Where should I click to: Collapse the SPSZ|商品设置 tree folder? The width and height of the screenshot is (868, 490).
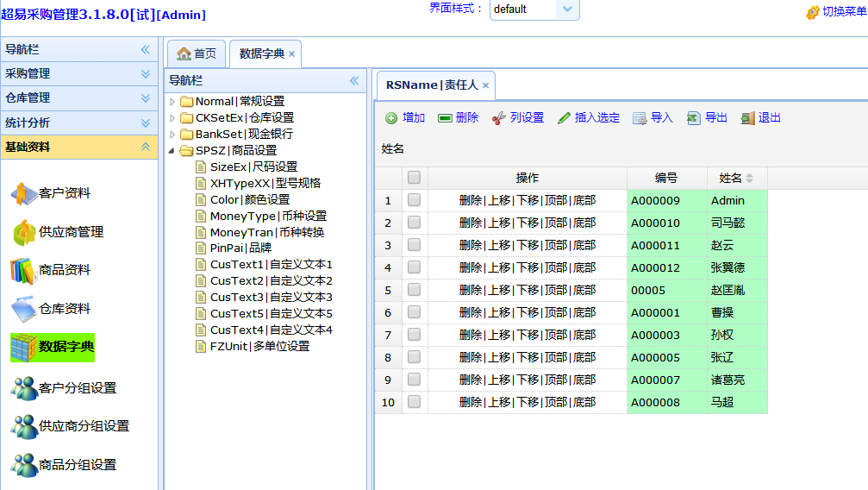[172, 151]
